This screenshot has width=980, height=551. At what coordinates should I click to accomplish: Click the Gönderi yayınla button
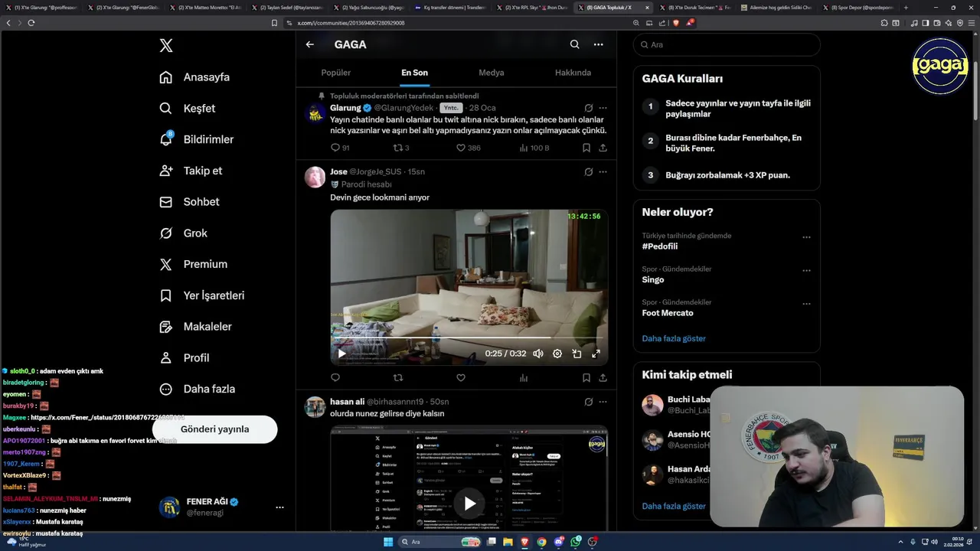214,429
